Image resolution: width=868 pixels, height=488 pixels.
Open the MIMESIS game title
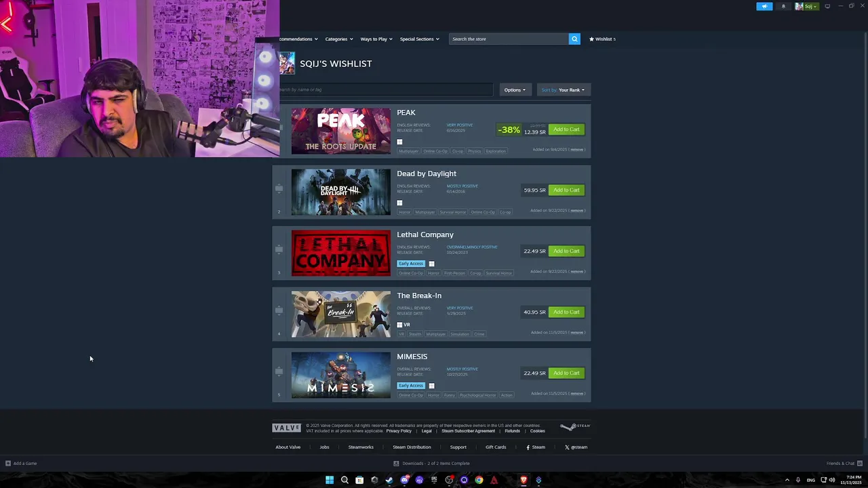(x=412, y=357)
